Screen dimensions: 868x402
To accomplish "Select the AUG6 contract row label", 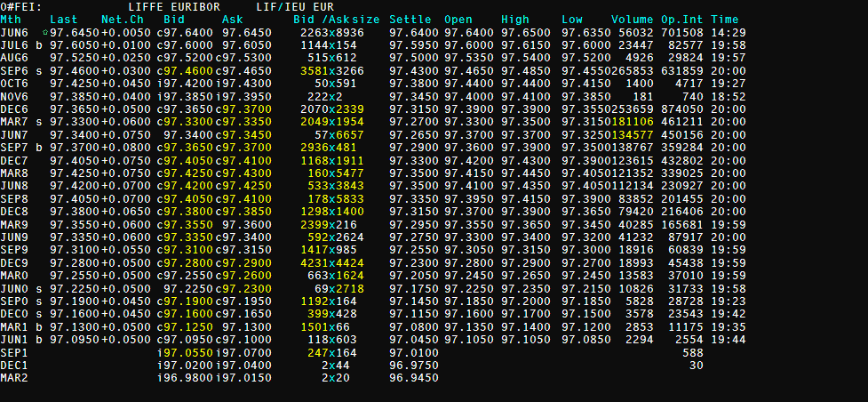I will pyautogui.click(x=14, y=58).
